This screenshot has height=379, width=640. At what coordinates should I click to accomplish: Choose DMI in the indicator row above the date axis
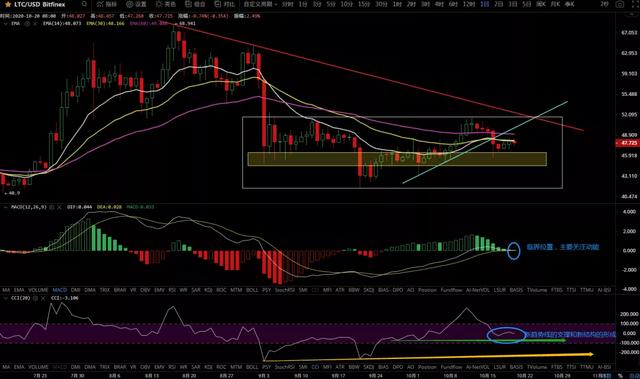point(76,367)
